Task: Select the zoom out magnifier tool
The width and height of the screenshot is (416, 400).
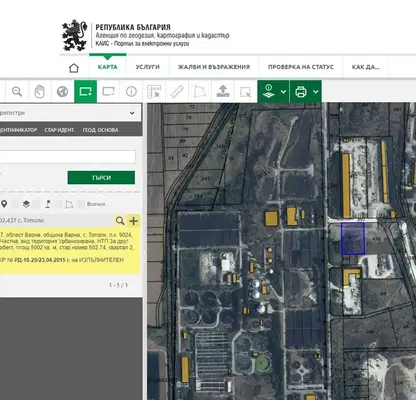Action: coord(17,91)
